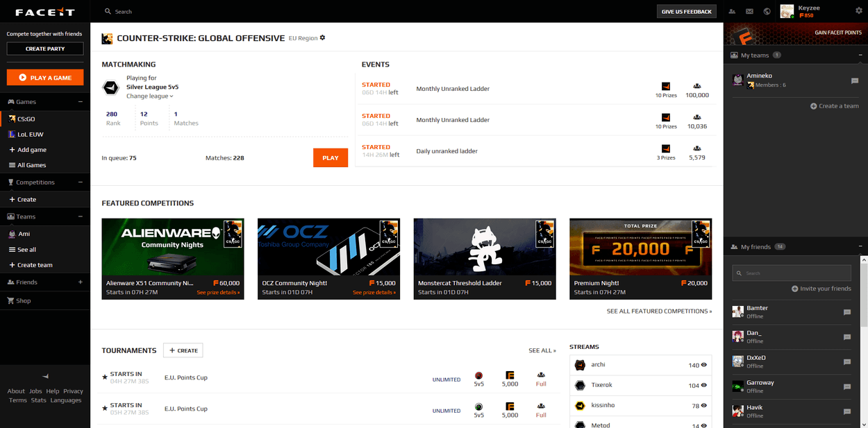868x428 pixels.
Task: Click tournaments SEE ALL link
Action: (542, 350)
